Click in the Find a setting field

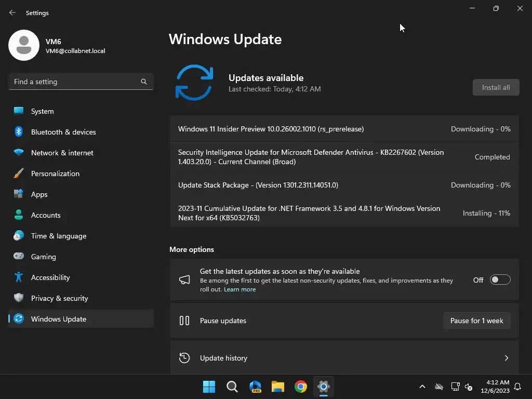(x=81, y=82)
